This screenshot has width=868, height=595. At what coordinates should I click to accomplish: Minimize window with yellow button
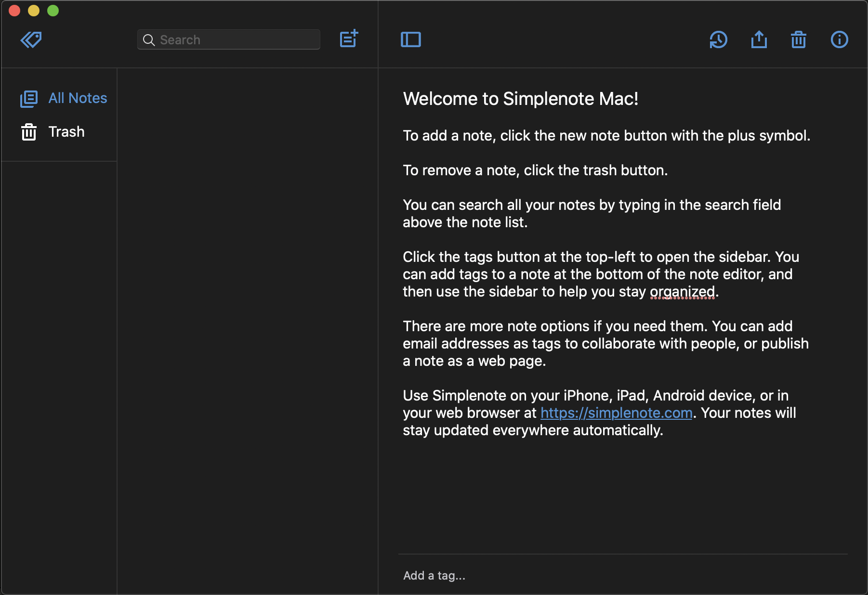pyautogui.click(x=34, y=10)
